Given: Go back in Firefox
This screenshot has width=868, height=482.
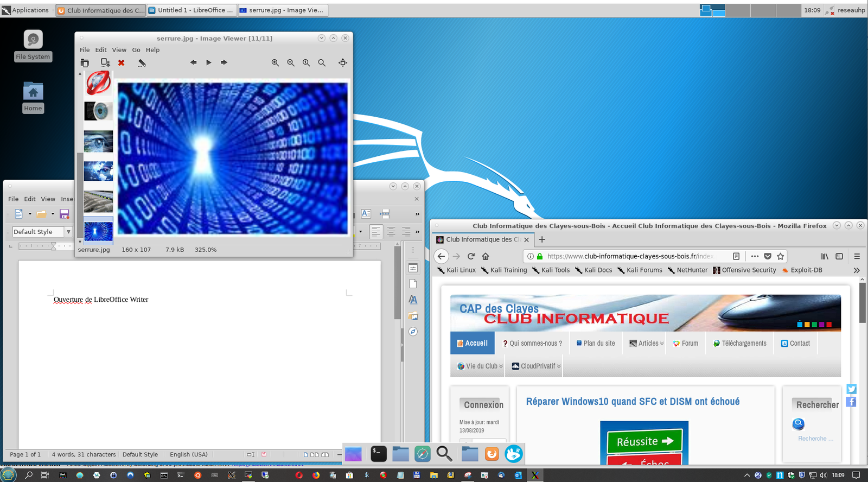Looking at the screenshot, I should coord(442,256).
